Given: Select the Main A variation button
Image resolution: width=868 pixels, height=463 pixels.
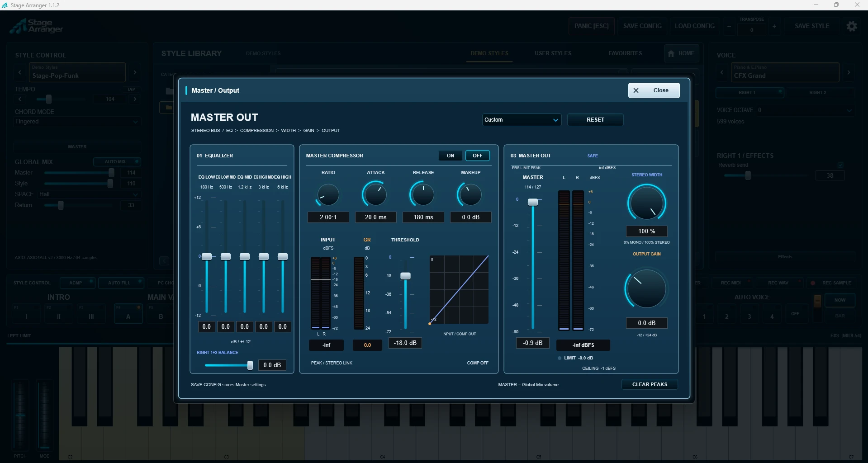Looking at the screenshot, I should (128, 314).
